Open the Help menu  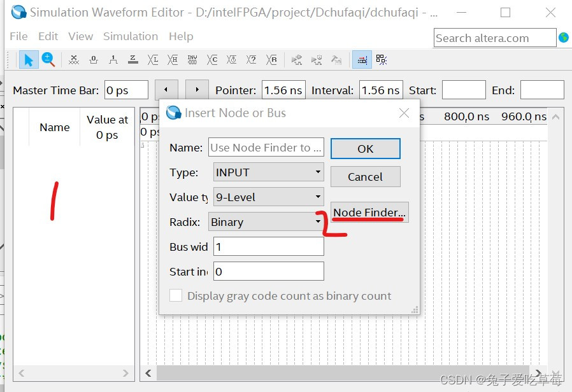181,36
